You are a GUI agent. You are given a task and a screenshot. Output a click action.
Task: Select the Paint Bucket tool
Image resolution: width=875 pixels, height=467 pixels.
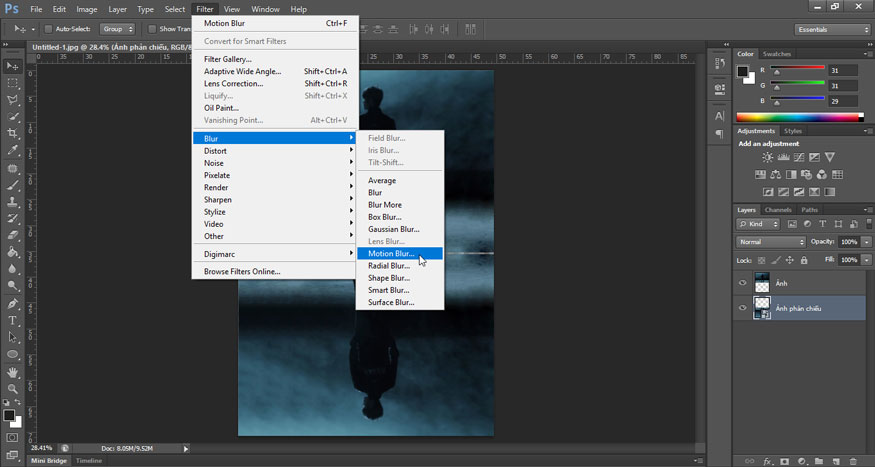(12, 252)
